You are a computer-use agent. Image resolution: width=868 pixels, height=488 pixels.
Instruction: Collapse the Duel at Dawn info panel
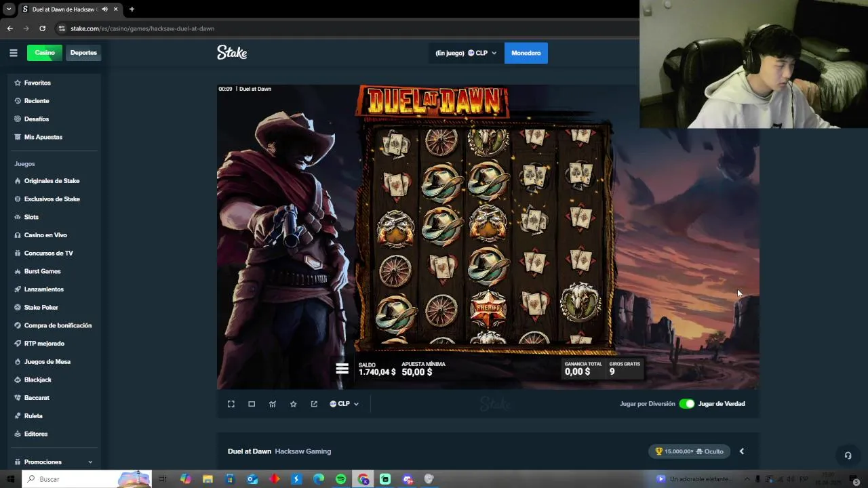(741, 451)
